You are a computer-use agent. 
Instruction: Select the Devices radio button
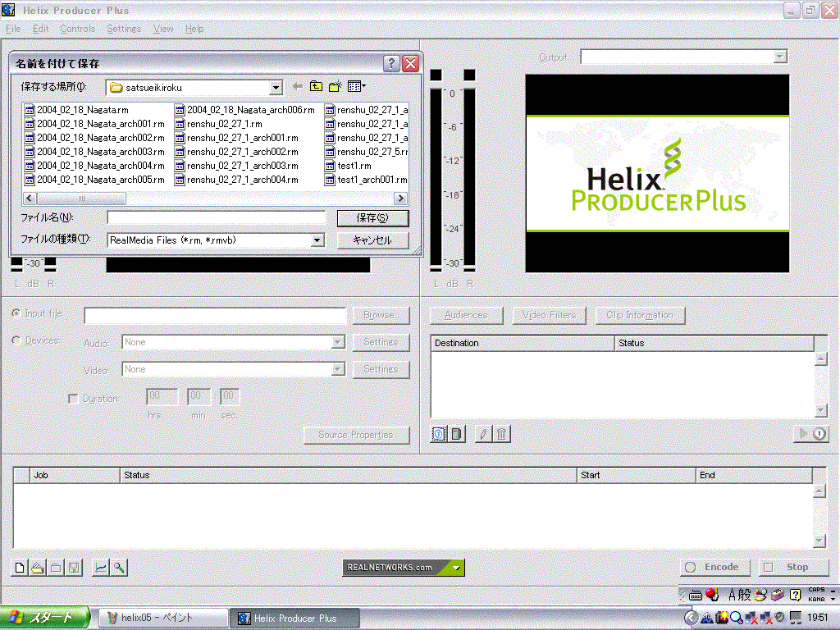[x=16, y=340]
